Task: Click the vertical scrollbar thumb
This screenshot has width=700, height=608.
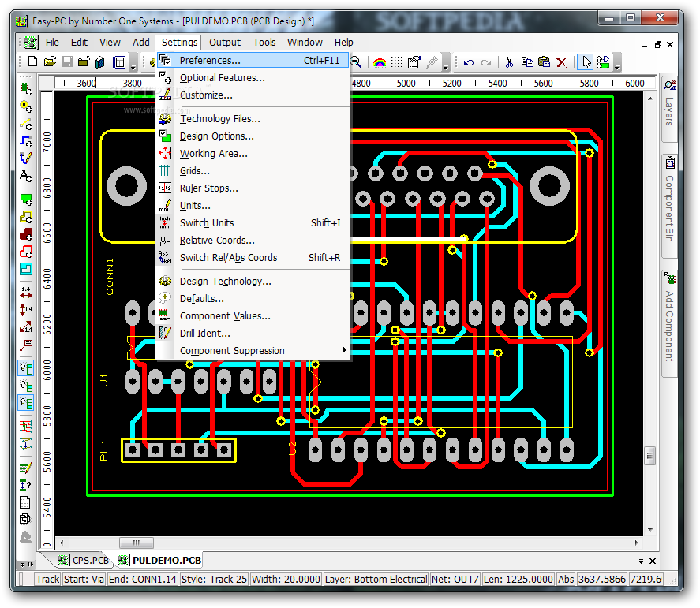Action: click(650, 456)
